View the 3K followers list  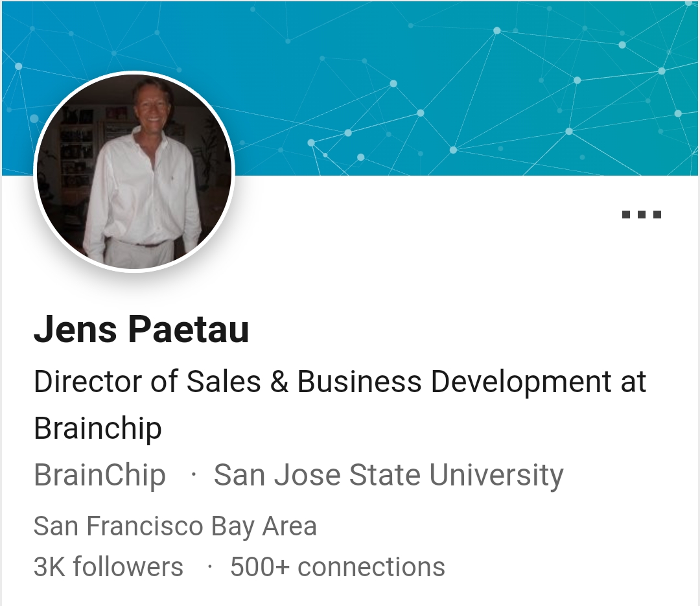pos(108,567)
